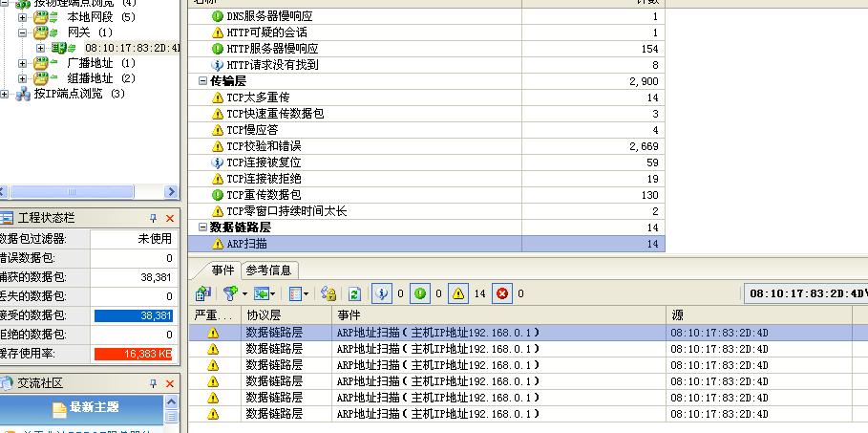The image size is (868, 433).
Task: Click the padlock auto-scroll lock icon
Action: point(328,293)
